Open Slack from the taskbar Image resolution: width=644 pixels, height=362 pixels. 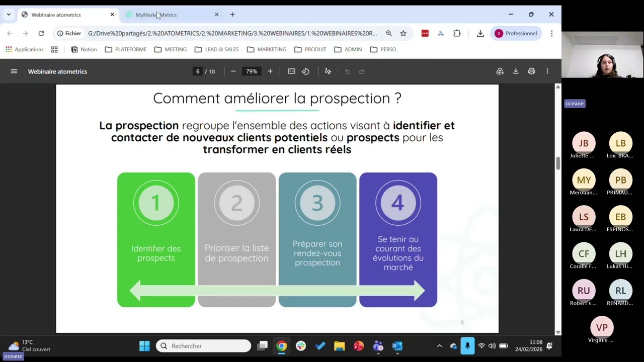point(301,346)
